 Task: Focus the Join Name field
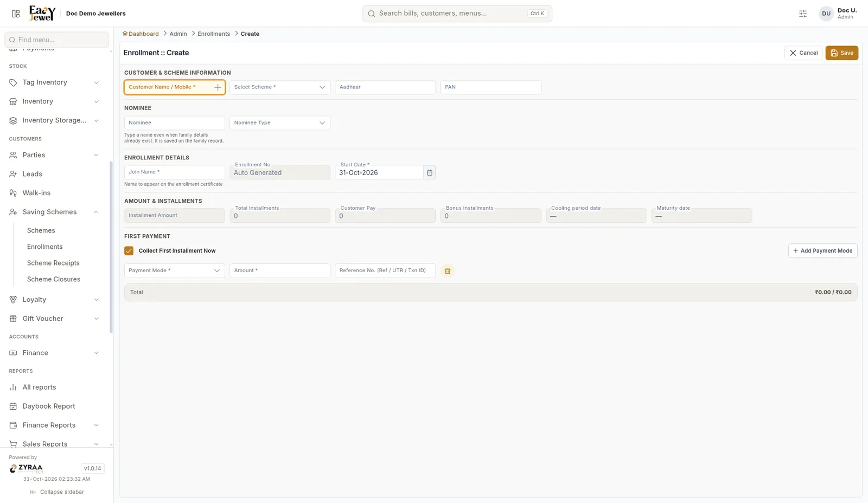click(175, 172)
